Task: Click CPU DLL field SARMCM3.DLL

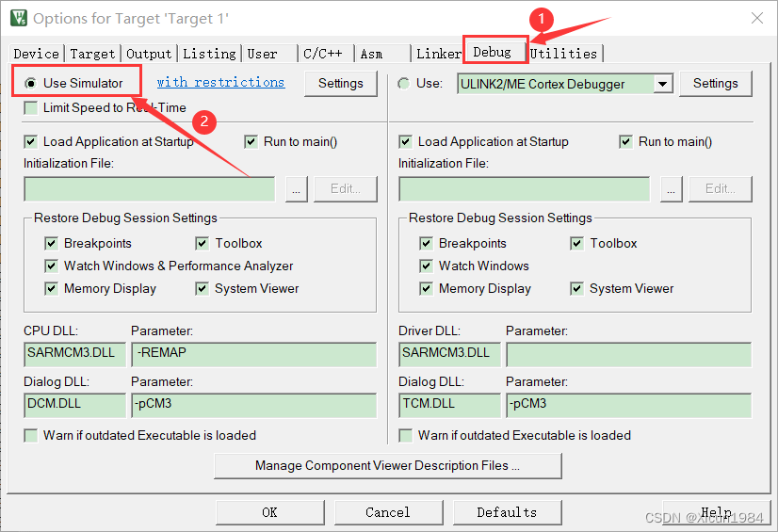Action: (75, 354)
